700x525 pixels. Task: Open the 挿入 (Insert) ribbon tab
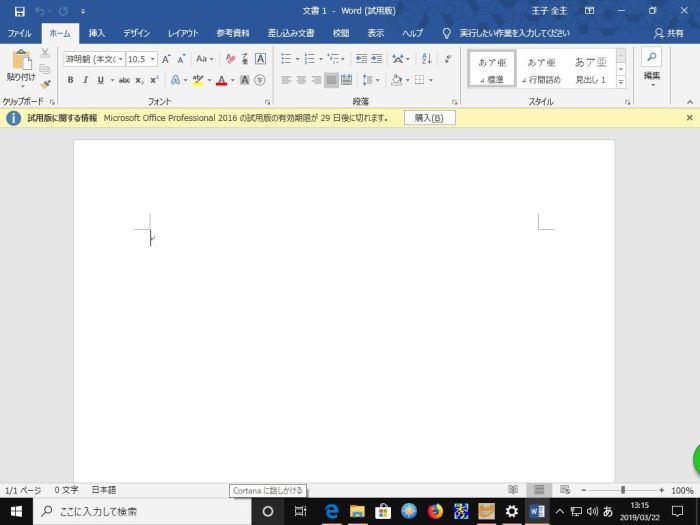pyautogui.click(x=96, y=33)
